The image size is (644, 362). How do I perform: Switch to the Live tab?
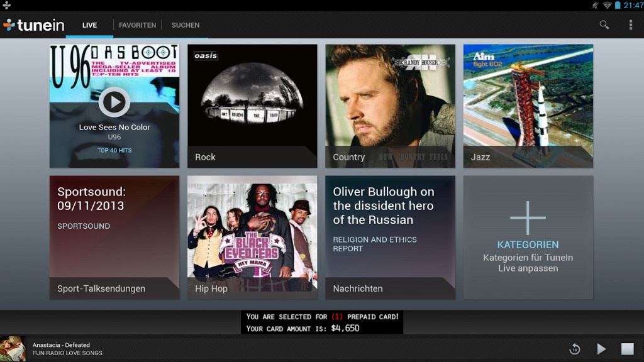click(89, 25)
